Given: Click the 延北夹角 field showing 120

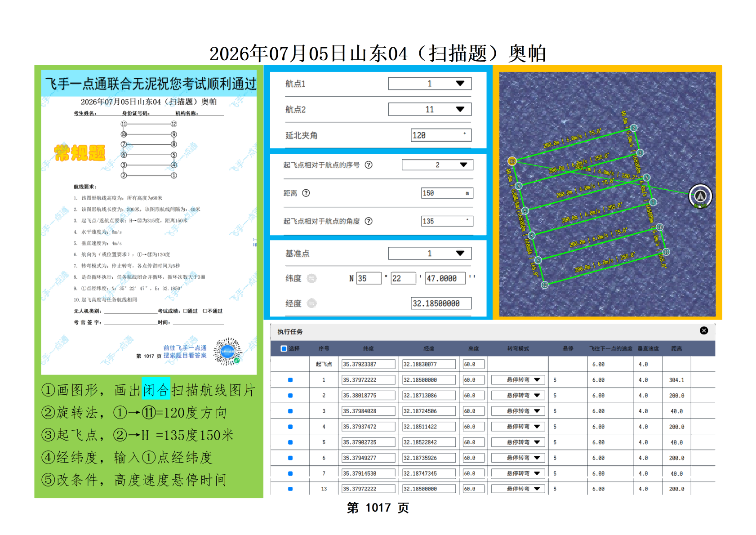Looking at the screenshot, I should (x=441, y=135).
